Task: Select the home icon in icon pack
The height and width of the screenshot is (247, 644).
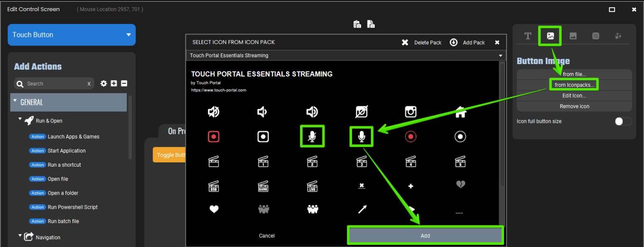Action: pyautogui.click(x=460, y=113)
